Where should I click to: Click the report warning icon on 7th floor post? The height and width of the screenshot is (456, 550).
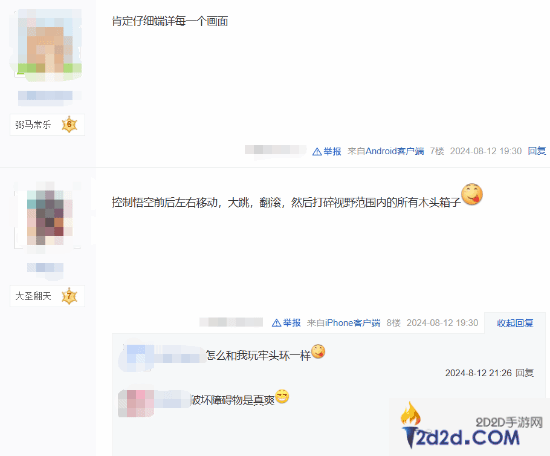(317, 152)
